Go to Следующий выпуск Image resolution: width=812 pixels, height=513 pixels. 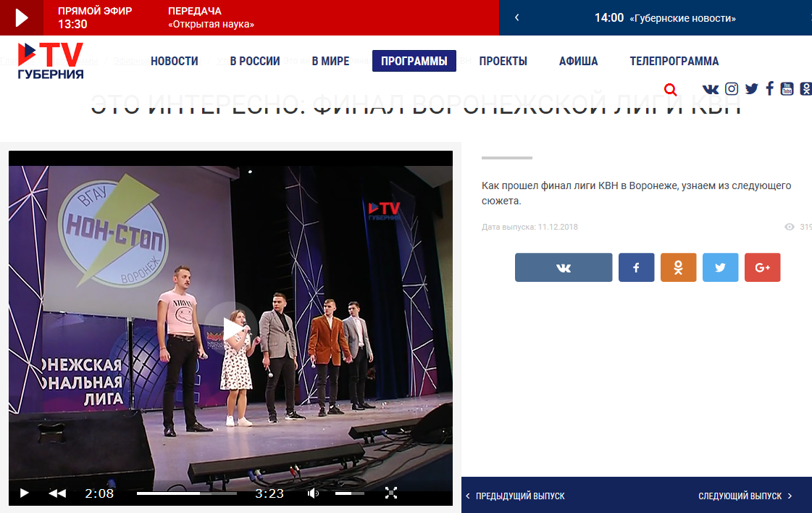(745, 496)
